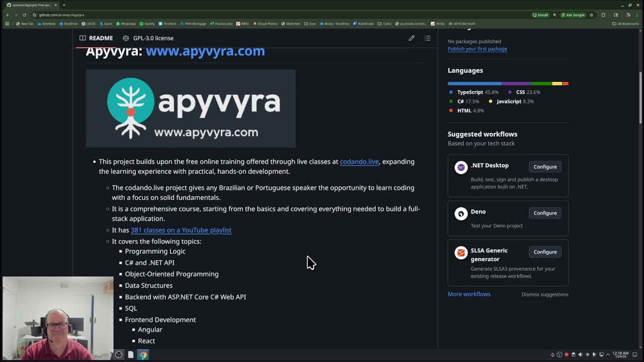Open the Azure bookmark
The image size is (644, 362).
[106, 24]
